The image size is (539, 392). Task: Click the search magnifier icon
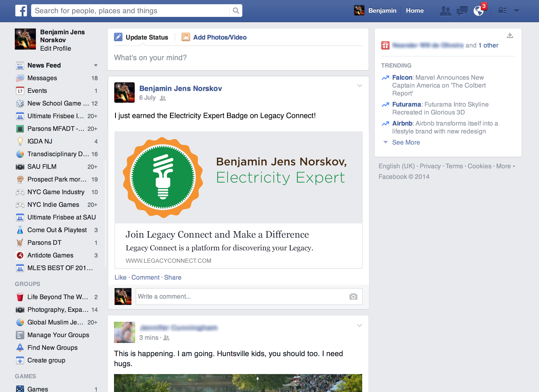pos(236,11)
